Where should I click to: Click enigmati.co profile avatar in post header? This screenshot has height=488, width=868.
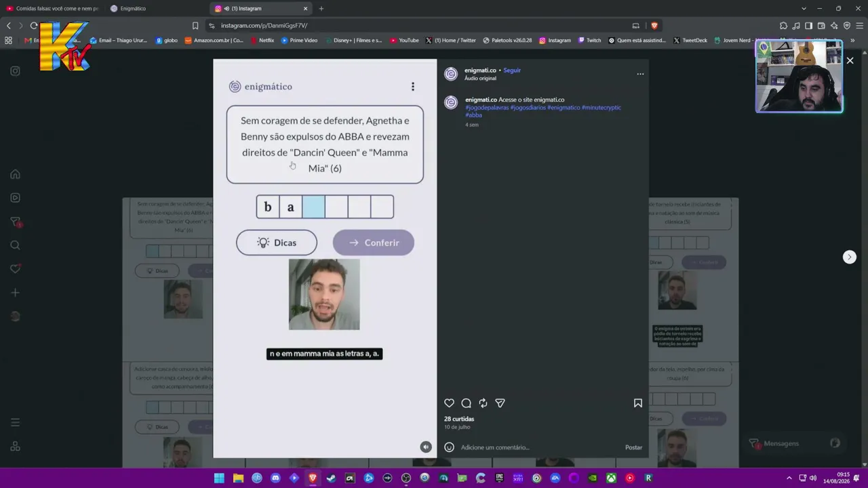click(451, 74)
